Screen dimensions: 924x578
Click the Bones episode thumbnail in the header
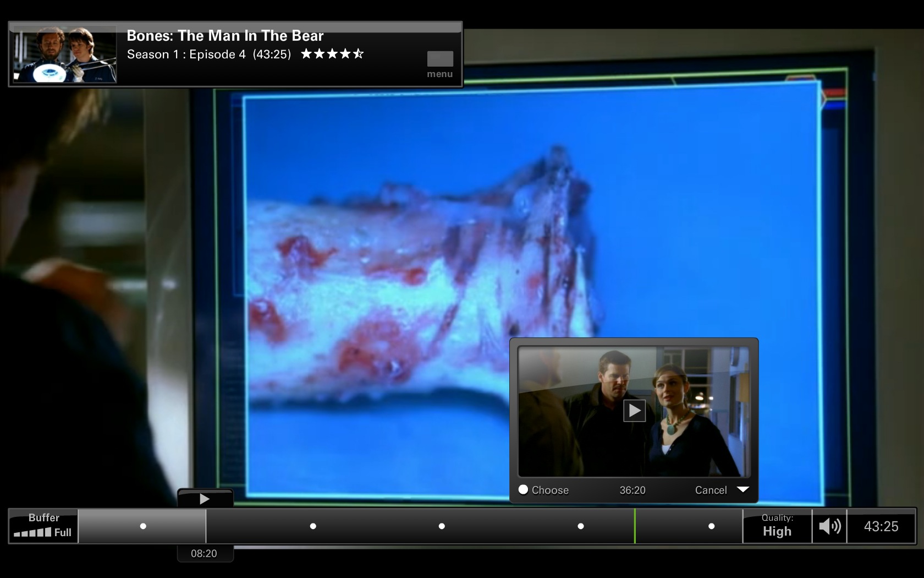[x=65, y=55]
